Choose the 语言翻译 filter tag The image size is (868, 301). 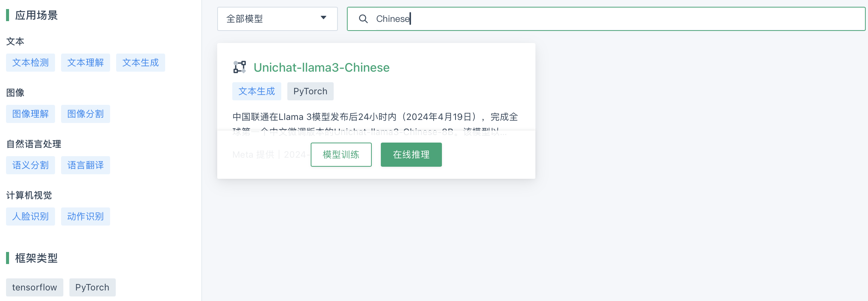(x=86, y=165)
